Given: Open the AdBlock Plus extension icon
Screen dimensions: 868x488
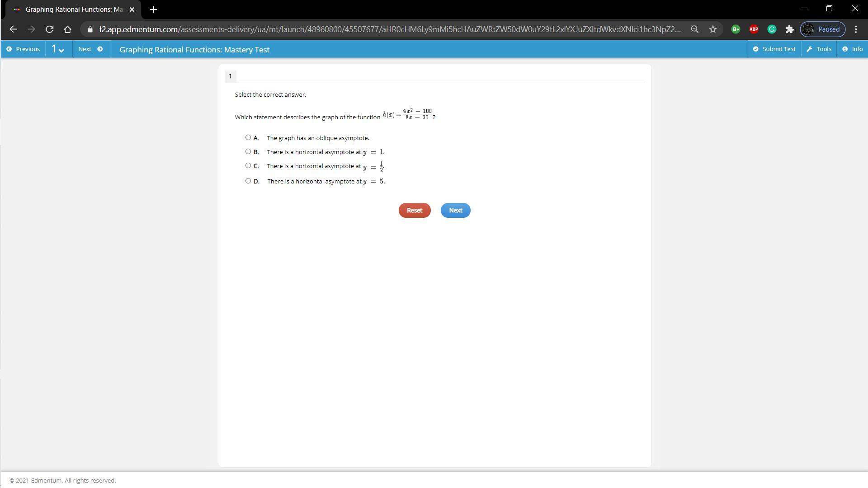Looking at the screenshot, I should (754, 29).
